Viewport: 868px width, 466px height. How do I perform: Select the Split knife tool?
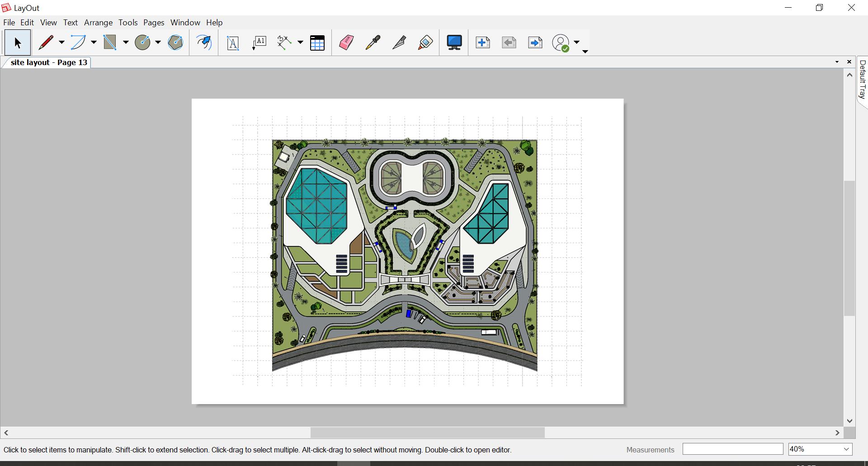click(x=399, y=42)
